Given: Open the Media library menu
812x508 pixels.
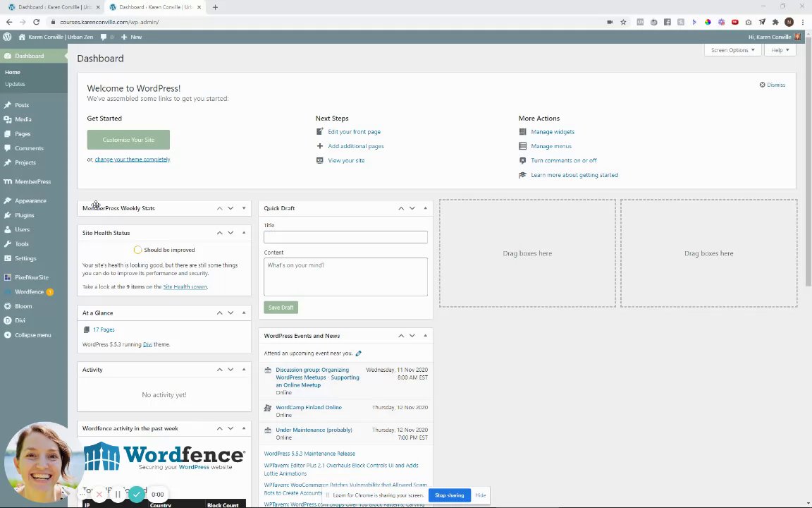Looking at the screenshot, I should [x=23, y=119].
